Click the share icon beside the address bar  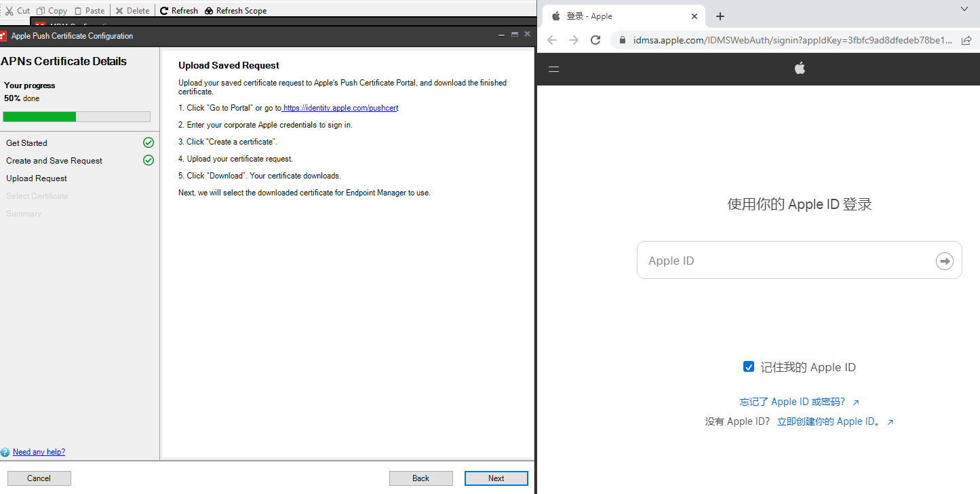click(x=966, y=40)
